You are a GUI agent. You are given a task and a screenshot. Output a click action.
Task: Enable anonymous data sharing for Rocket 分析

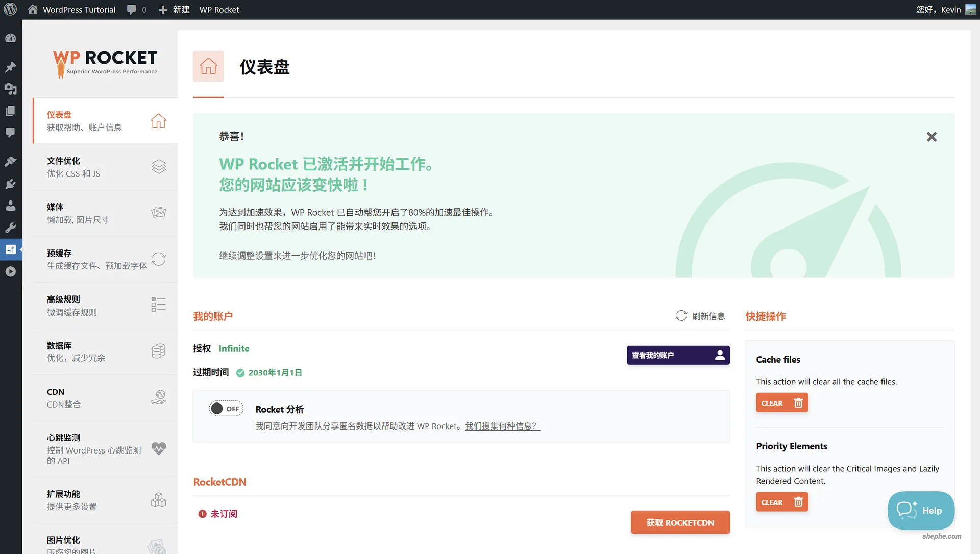(x=226, y=408)
